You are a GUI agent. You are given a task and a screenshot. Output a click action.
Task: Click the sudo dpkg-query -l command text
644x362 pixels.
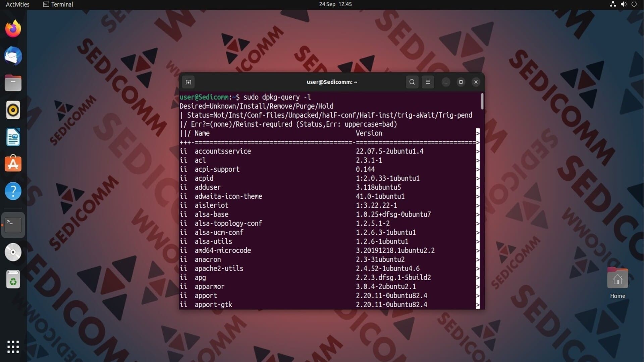click(277, 97)
